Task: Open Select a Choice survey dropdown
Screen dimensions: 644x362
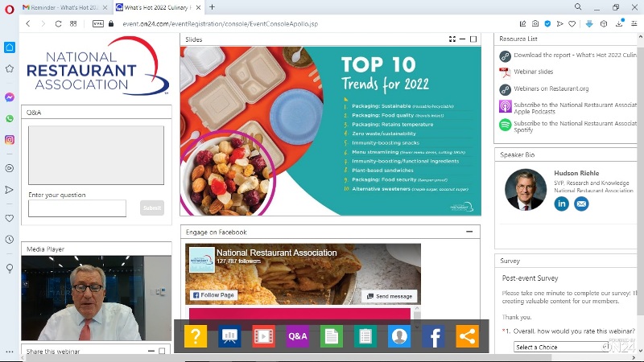Action: (x=561, y=347)
